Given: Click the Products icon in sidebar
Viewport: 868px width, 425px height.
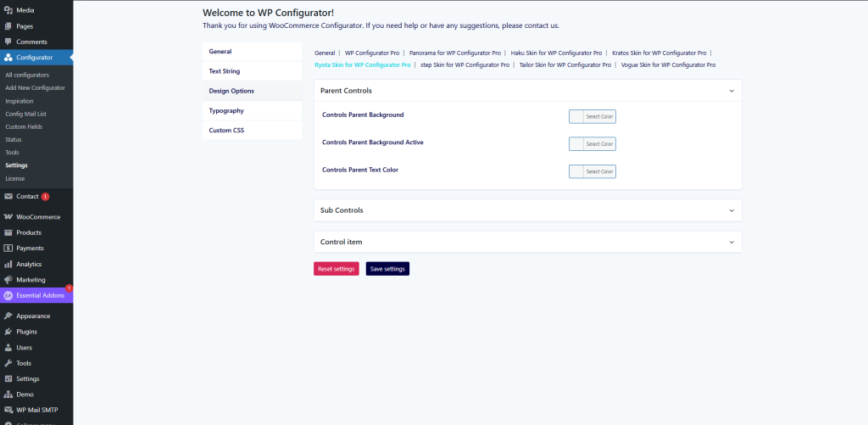Looking at the screenshot, I should pyautogui.click(x=8, y=232).
